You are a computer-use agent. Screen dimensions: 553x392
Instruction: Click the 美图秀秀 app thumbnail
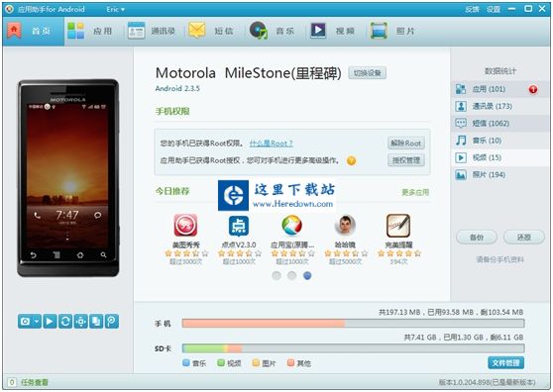(x=186, y=226)
